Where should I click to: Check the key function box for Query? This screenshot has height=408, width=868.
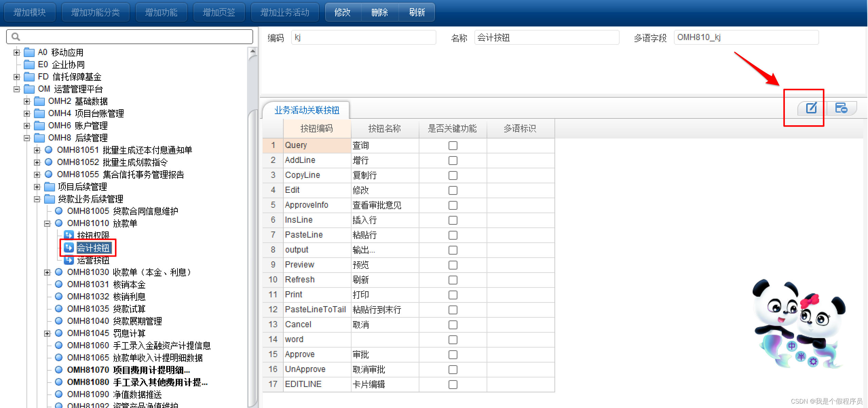(x=453, y=146)
